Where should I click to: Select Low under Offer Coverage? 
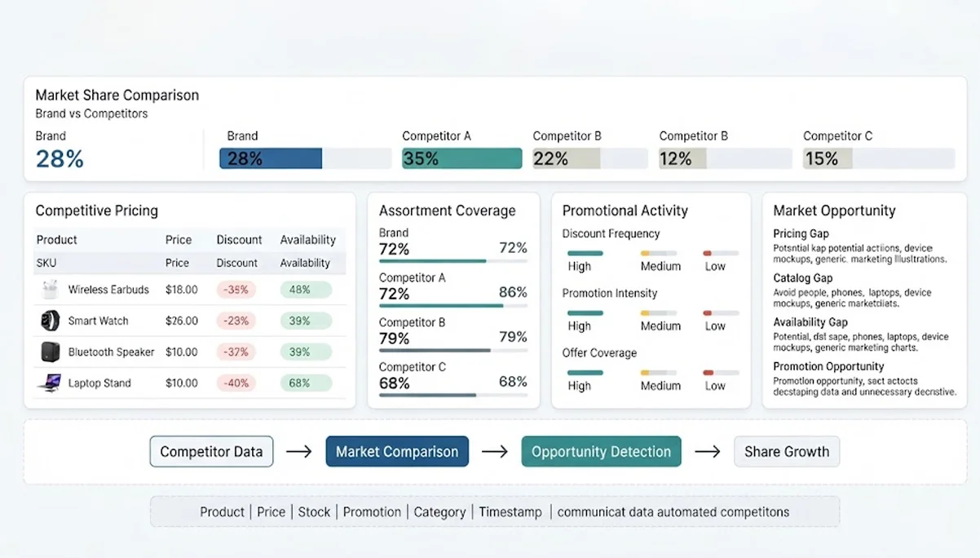pyautogui.click(x=715, y=386)
